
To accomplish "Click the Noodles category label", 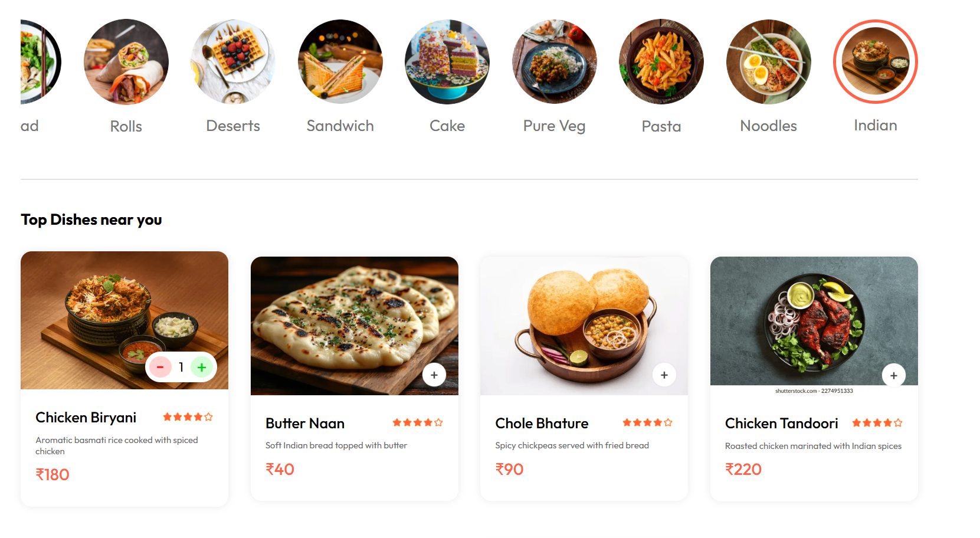I will point(768,126).
